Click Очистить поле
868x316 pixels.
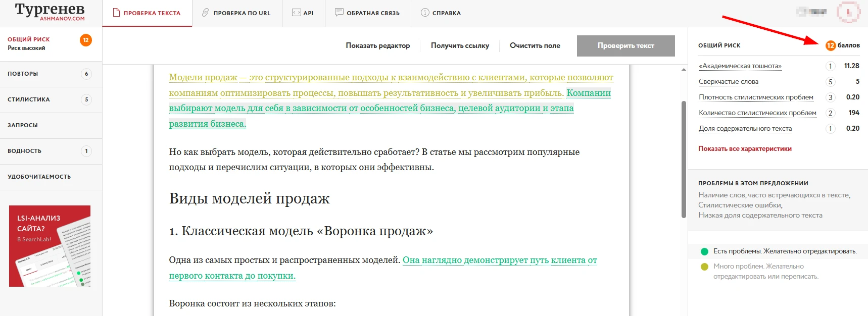[535, 45]
